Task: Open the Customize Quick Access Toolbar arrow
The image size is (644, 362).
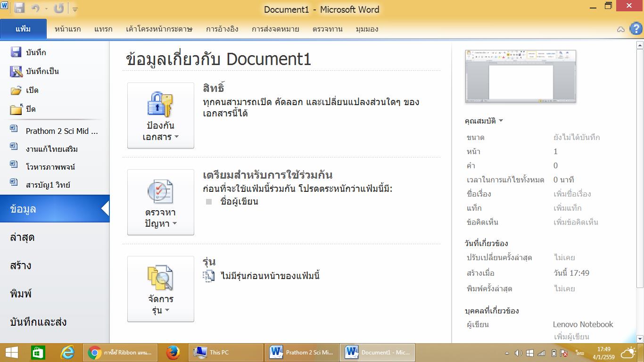Action: [x=75, y=9]
